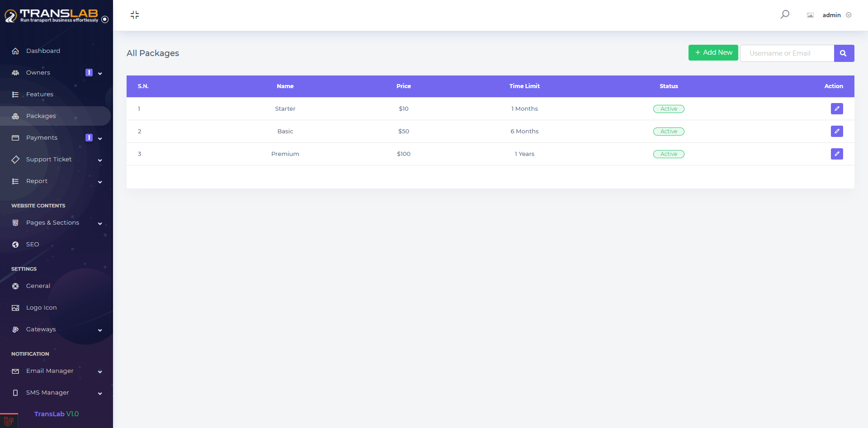
Task: Open the Features sidebar menu item
Action: (40, 94)
